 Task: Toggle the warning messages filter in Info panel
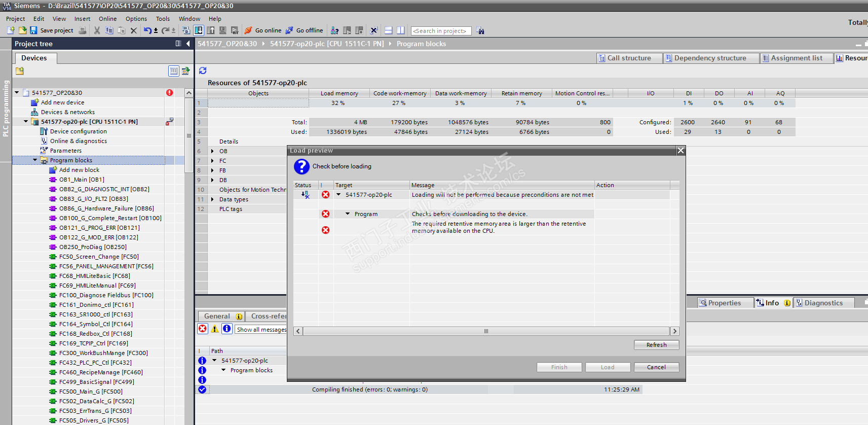(215, 329)
